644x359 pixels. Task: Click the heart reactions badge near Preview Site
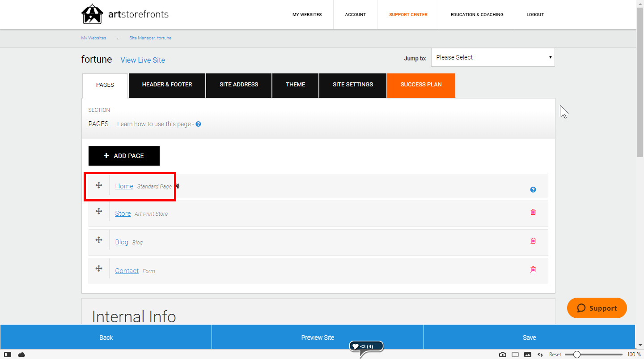click(366, 346)
